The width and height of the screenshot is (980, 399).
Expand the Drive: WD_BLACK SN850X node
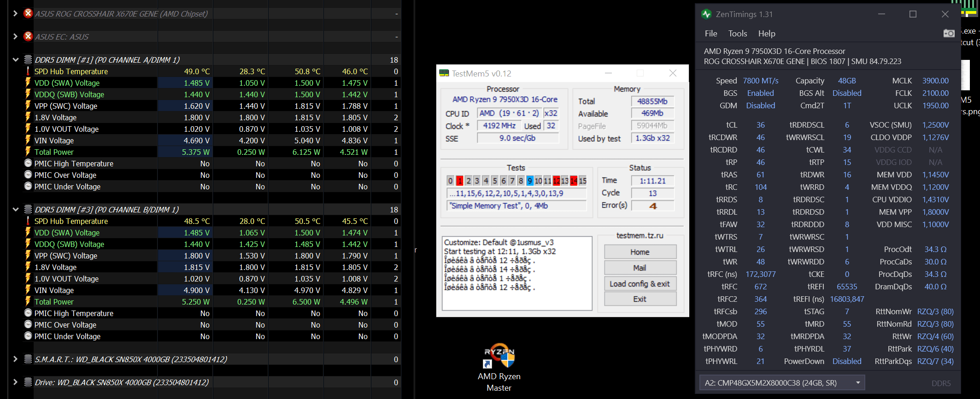pyautogui.click(x=15, y=382)
